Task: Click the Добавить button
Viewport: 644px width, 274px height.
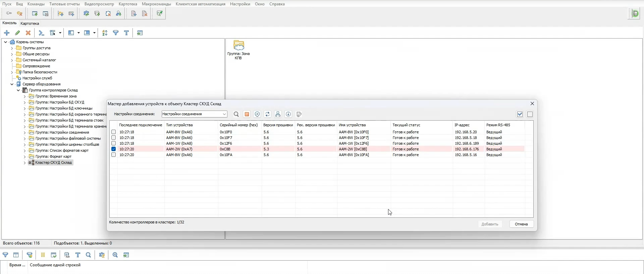Action: coord(490,224)
